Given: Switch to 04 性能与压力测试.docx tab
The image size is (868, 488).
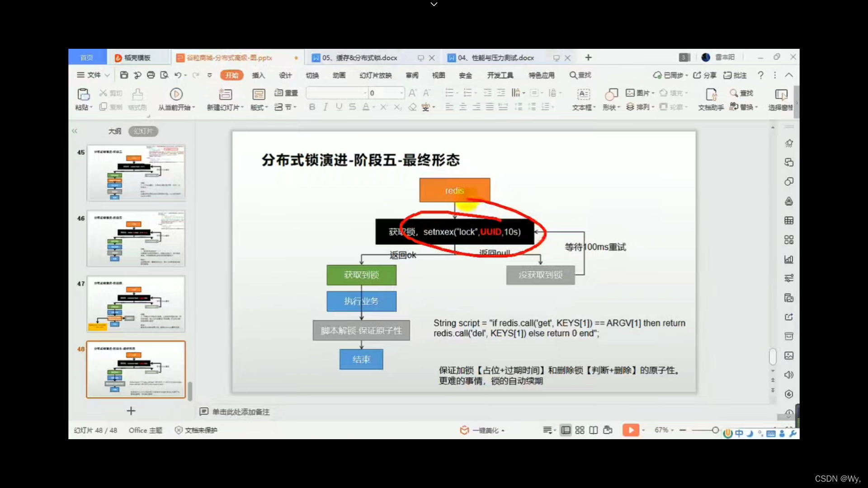Looking at the screenshot, I should [496, 58].
